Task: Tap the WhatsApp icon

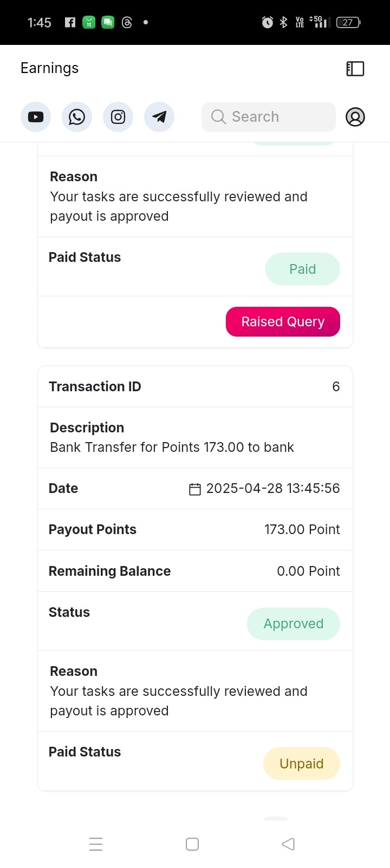Action: coord(77,117)
